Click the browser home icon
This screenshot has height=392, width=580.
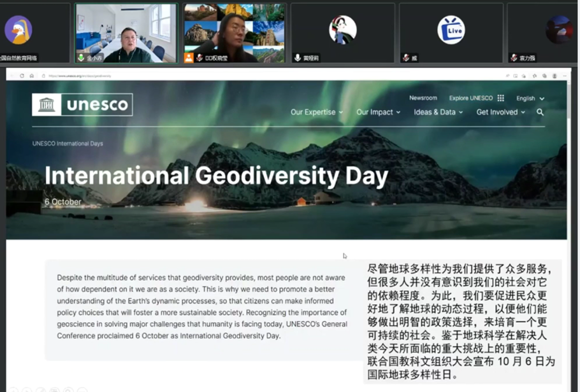pyautogui.click(x=32, y=76)
